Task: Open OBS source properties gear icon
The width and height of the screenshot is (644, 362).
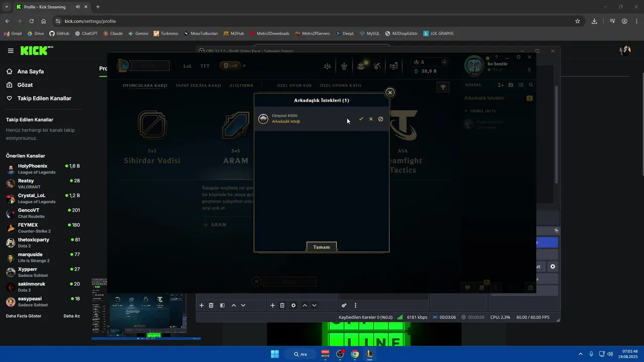Action: click(293, 305)
